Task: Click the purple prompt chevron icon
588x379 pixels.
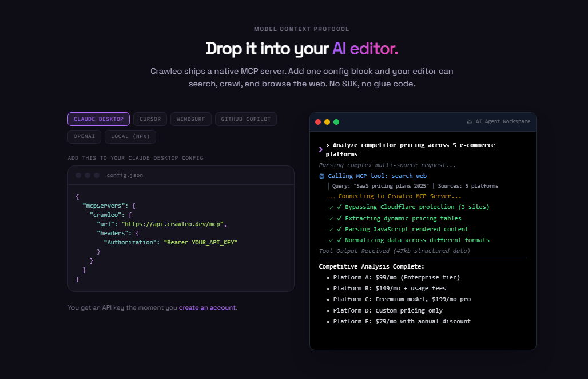Action: tap(321, 149)
